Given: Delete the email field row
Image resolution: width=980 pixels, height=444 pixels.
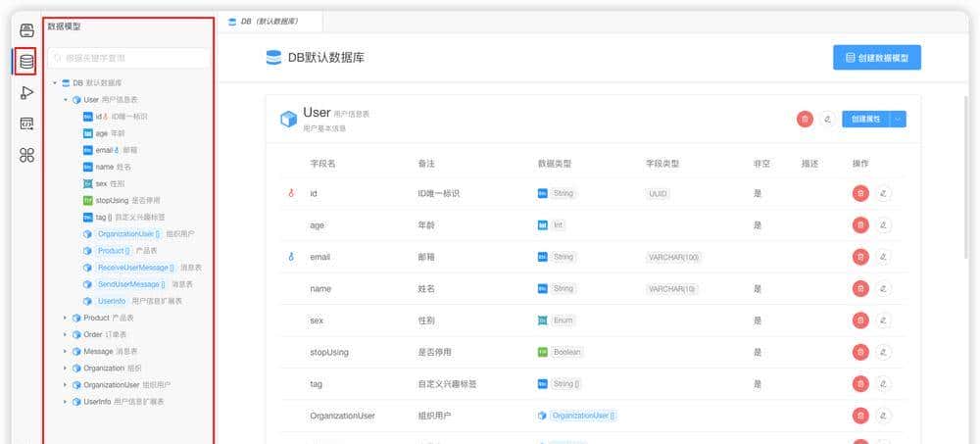Looking at the screenshot, I should pyautogui.click(x=860, y=257).
